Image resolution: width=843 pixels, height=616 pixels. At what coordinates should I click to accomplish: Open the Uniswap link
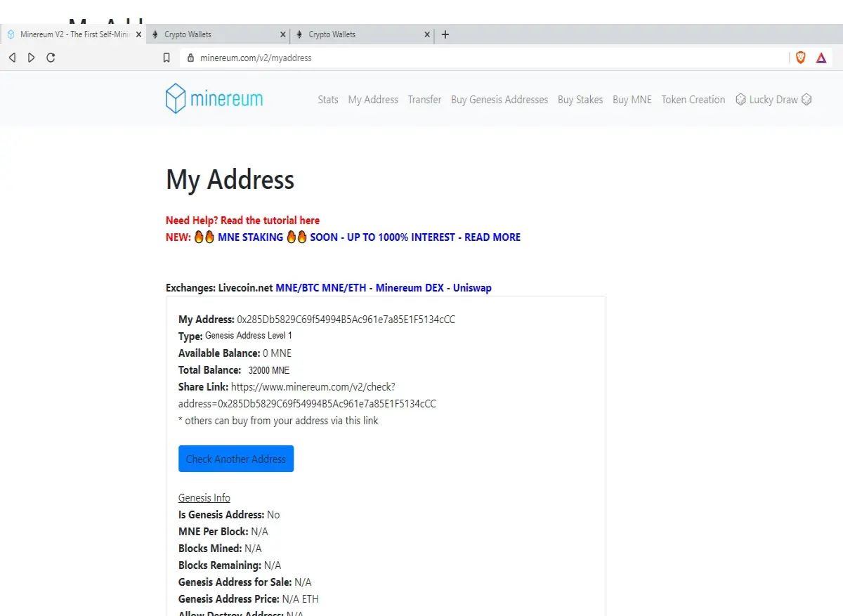pyautogui.click(x=472, y=288)
